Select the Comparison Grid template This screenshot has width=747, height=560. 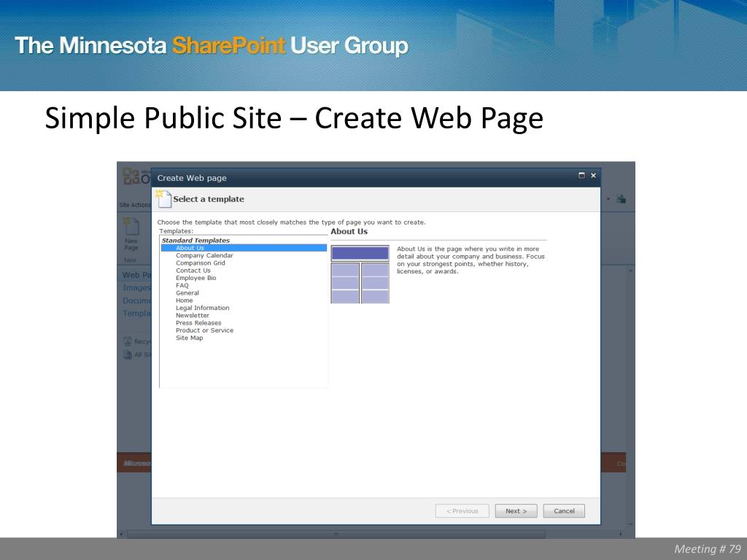[x=200, y=262]
